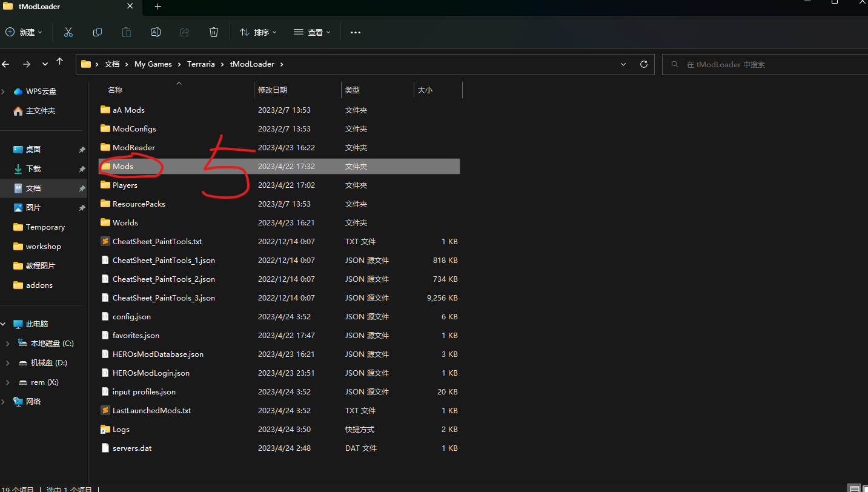The image size is (868, 492).
Task: Select config.json file
Action: tap(279, 316)
